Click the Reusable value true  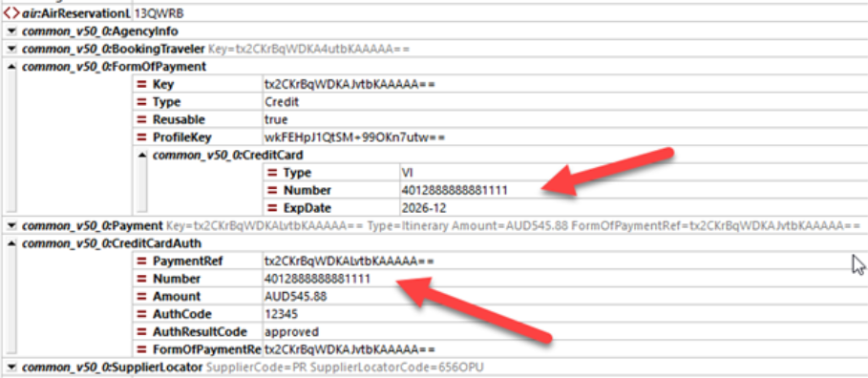[276, 119]
